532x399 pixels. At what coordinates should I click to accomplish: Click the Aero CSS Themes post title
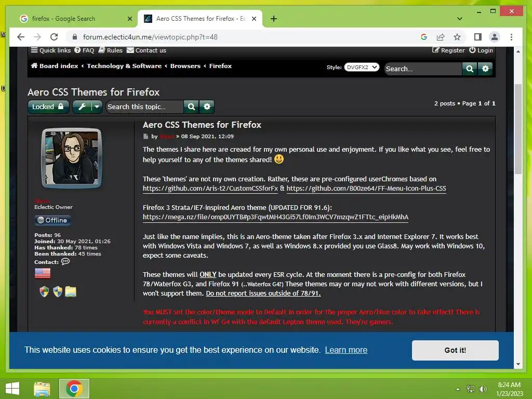click(x=202, y=125)
